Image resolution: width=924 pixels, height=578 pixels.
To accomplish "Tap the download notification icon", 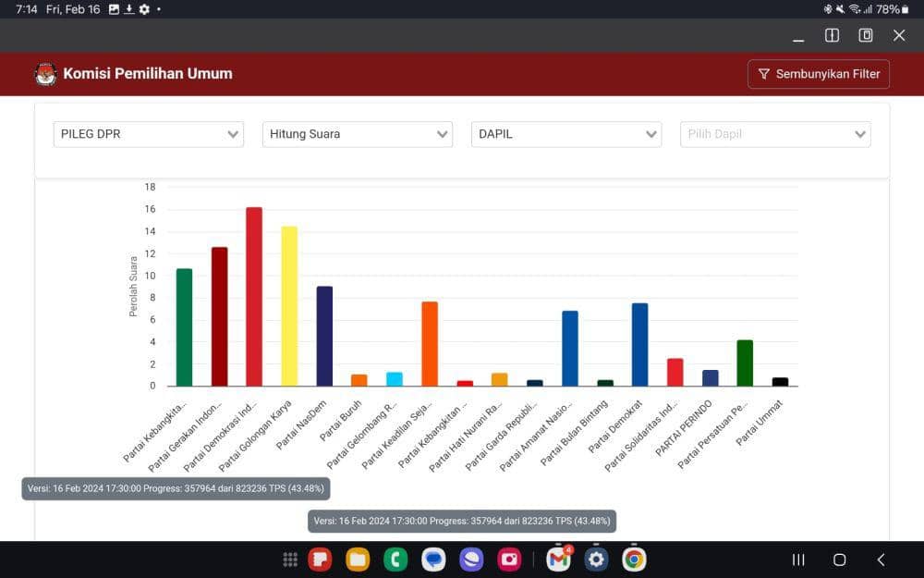I will pyautogui.click(x=129, y=9).
